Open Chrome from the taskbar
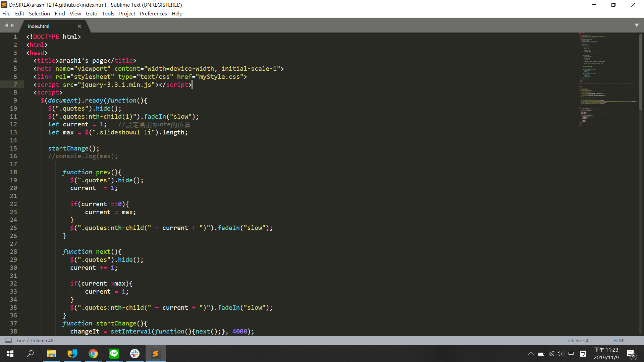This screenshot has width=644, height=362. pyautogui.click(x=93, y=354)
